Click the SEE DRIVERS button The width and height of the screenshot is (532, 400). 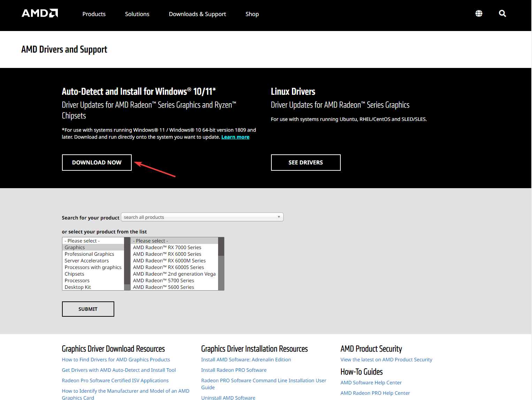click(306, 162)
